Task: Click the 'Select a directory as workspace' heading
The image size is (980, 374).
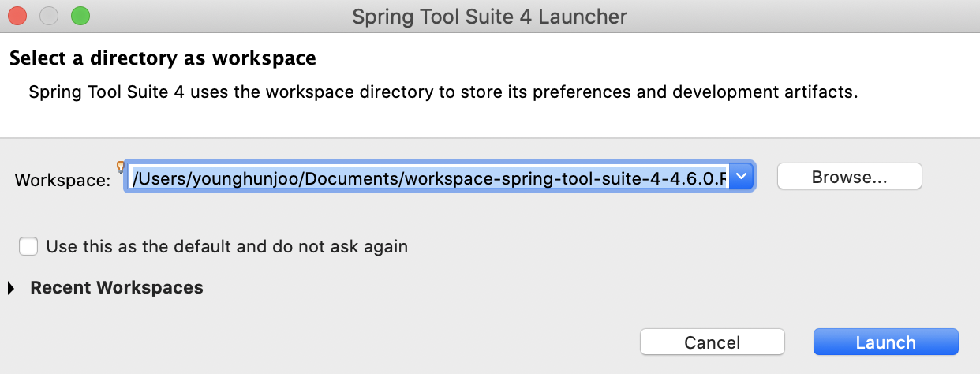Action: tap(163, 58)
